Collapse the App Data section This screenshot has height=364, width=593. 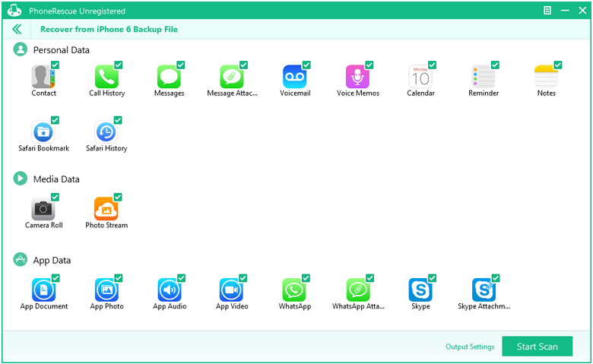pos(21,260)
